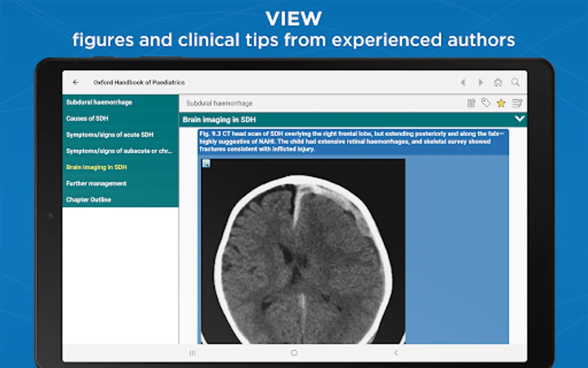Select Causes of SDH in sidebar

[87, 118]
